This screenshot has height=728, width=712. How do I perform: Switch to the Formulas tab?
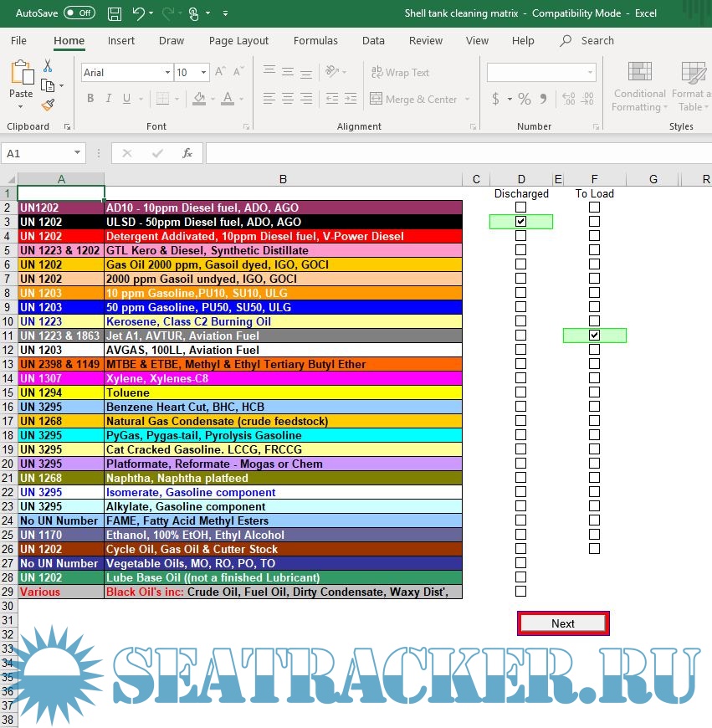click(315, 40)
